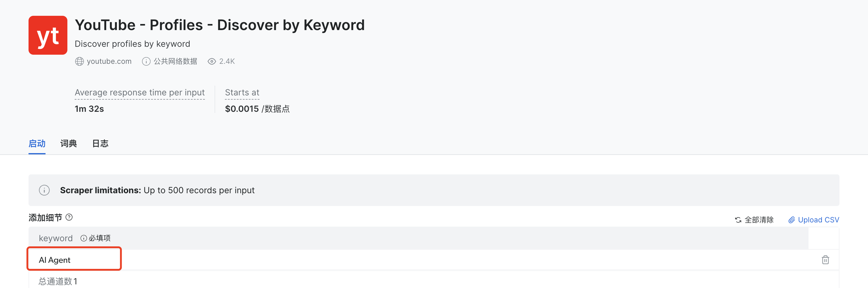Viewport: 868px width, 288px height.
Task: Switch to the 启动 tab
Action: [37, 144]
